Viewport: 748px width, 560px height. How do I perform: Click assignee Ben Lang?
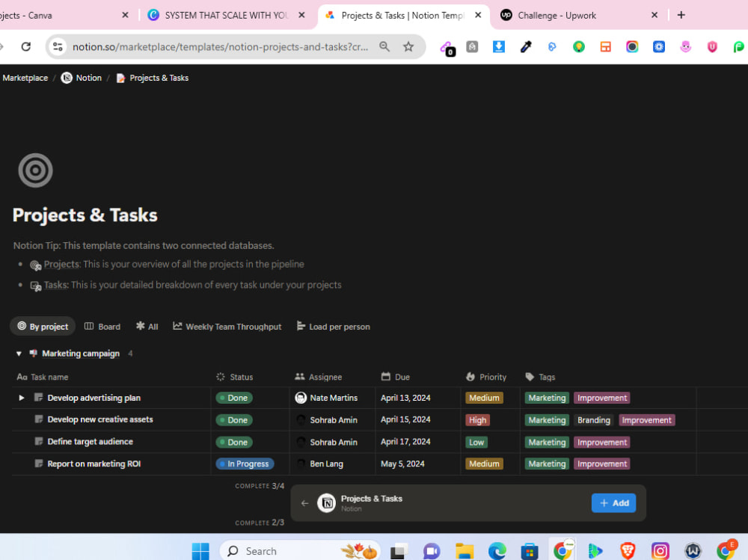319,464
